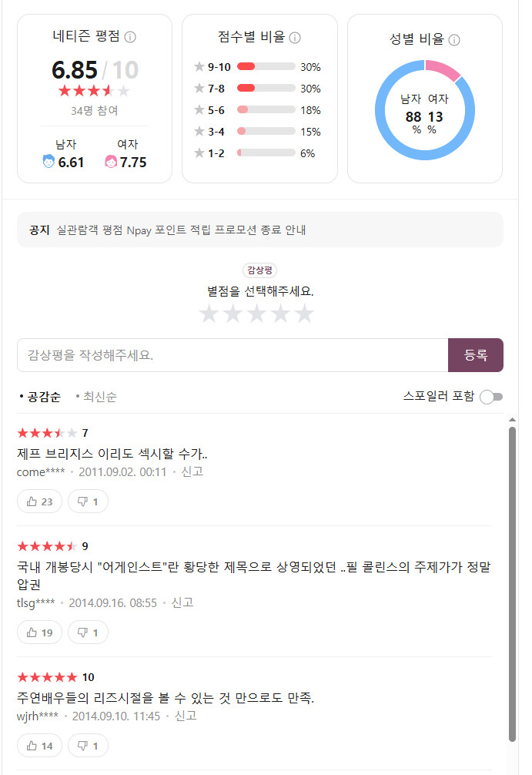Screen dimensions: 532x775
Task: Dislike the tlsg**** review
Action: (88, 632)
